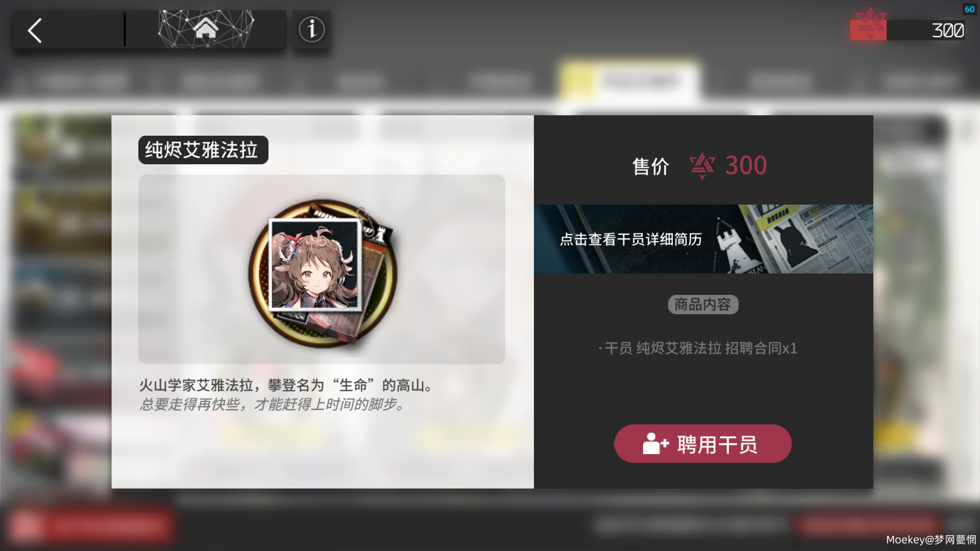Click 聘用干员 to recruit the operator
The height and width of the screenshot is (551, 980).
click(x=702, y=443)
